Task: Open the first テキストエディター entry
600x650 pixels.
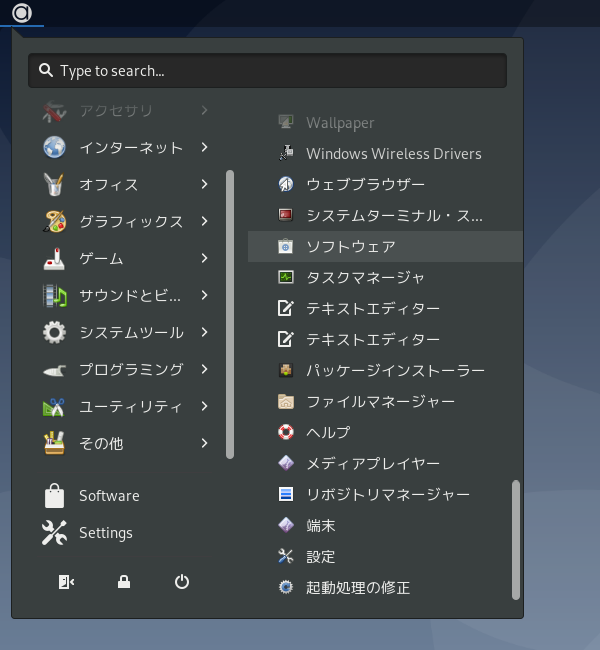Action: 385,308
